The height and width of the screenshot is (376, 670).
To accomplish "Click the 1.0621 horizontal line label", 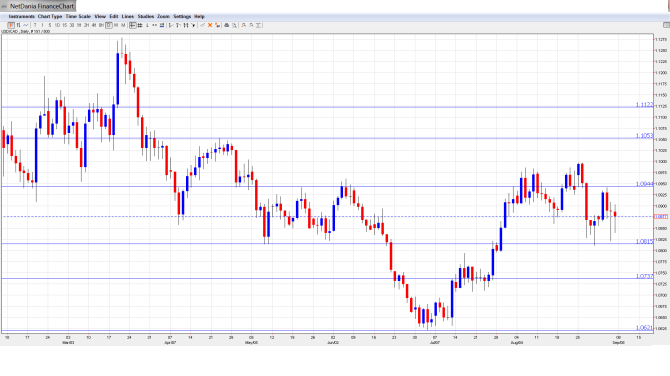I will (x=644, y=328).
